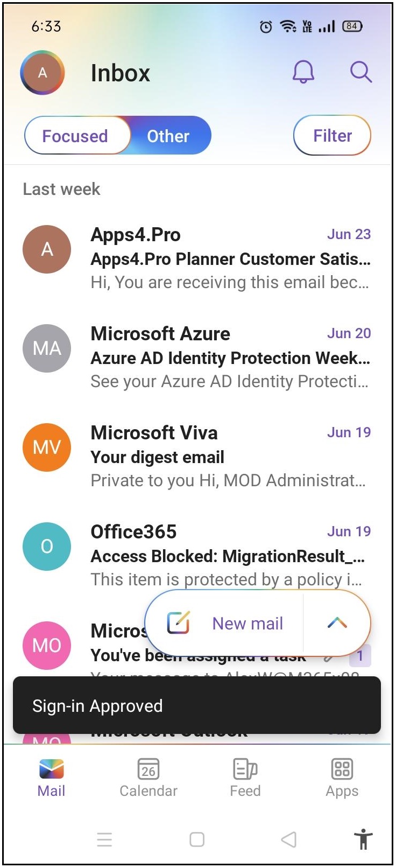Tap the accessibility figure icon

coord(363,839)
